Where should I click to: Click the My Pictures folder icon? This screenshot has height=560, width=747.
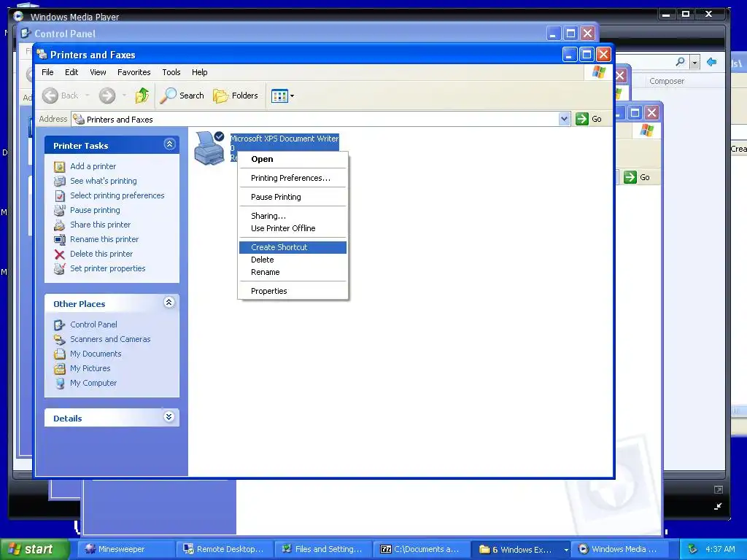pyautogui.click(x=60, y=368)
